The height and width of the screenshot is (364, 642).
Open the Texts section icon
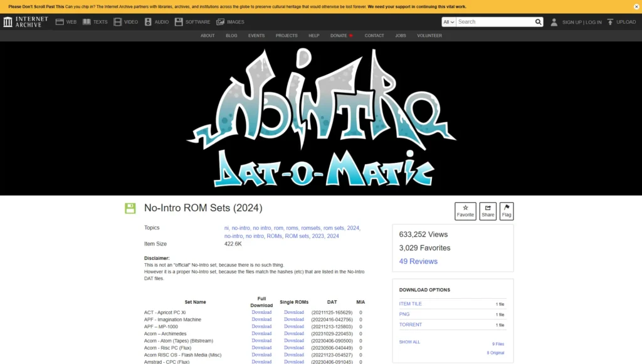coord(87,22)
